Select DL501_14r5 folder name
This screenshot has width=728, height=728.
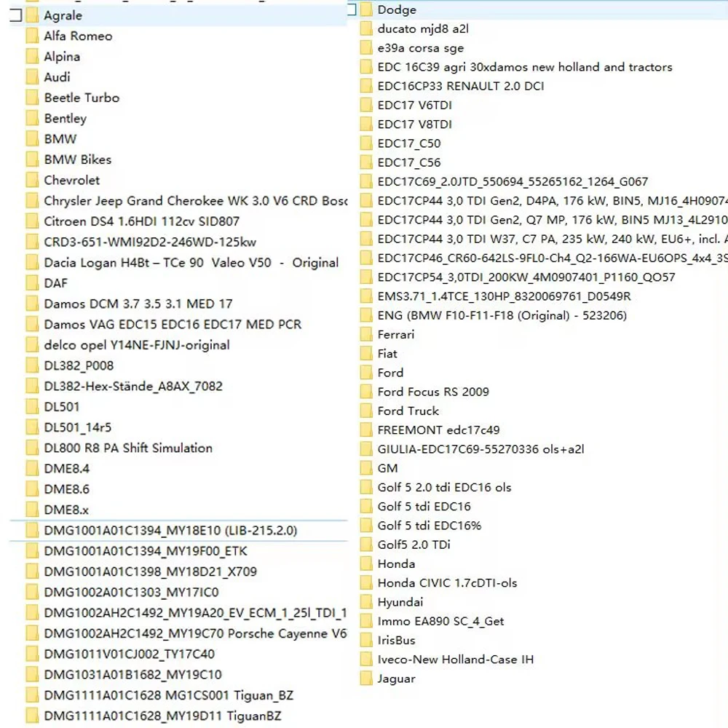point(78,427)
